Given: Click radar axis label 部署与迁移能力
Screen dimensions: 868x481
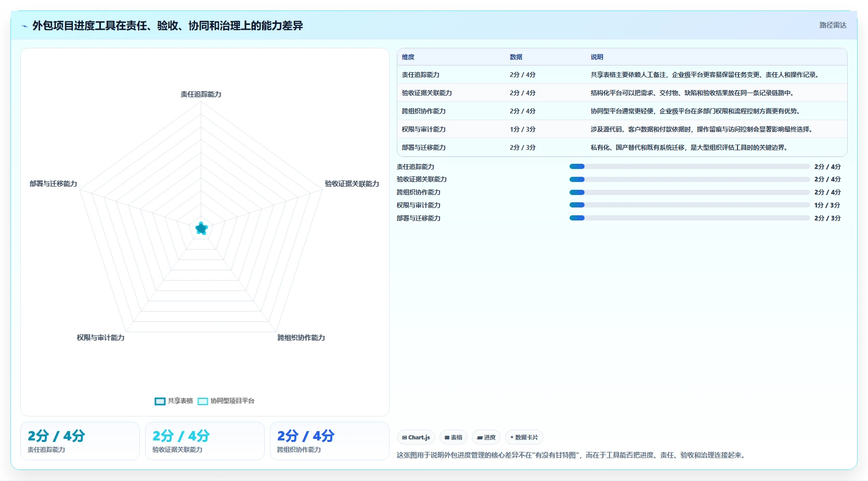Looking at the screenshot, I should pyautogui.click(x=53, y=184).
